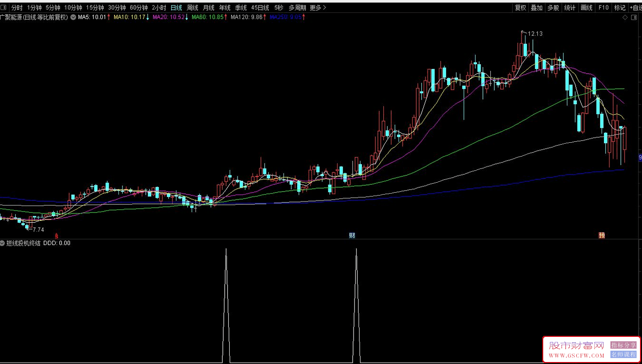This screenshot has width=642, height=364.
Task: Click the 短线投机终结 indicator name
Action: point(23,243)
